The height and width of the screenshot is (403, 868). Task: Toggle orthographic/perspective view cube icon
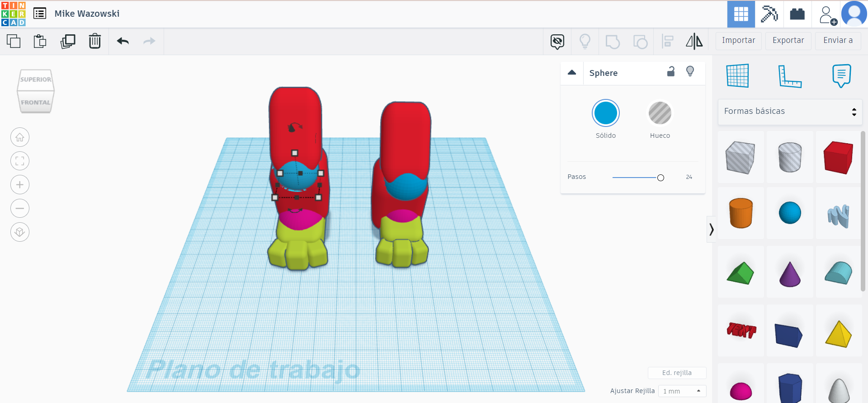click(x=20, y=232)
